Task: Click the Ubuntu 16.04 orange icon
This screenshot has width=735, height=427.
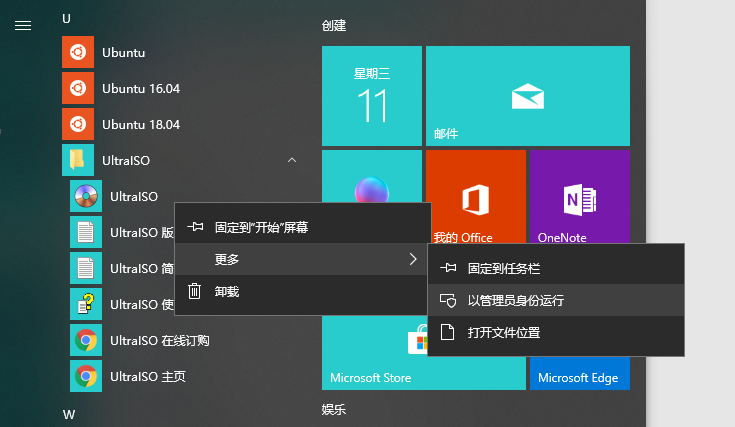Action: (78, 88)
